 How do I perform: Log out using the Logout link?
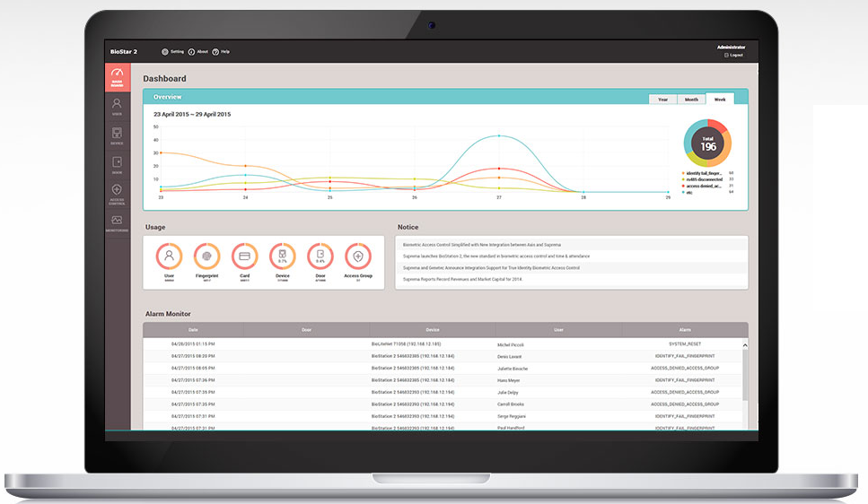(733, 56)
